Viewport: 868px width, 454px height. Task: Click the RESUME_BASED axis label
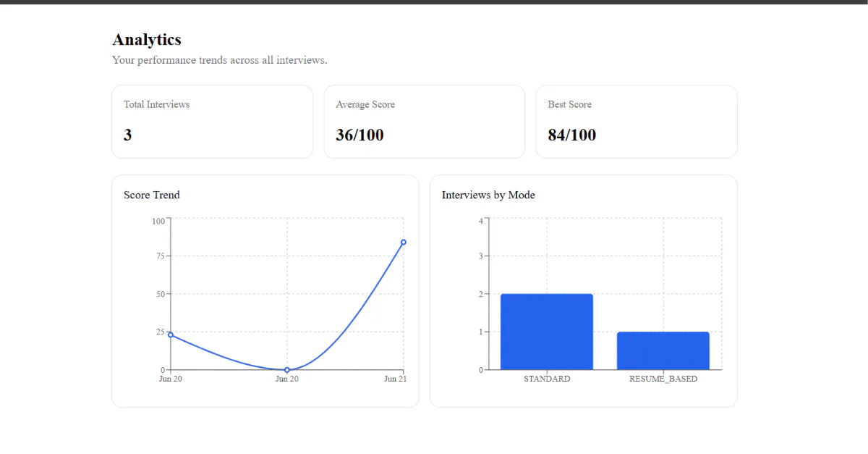coord(663,379)
